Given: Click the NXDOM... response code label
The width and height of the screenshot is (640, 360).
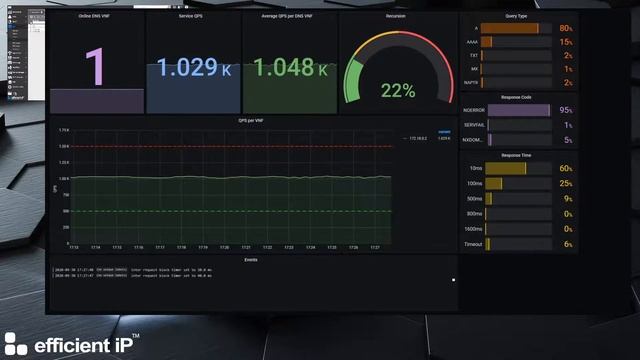Looking at the screenshot, I should (473, 140).
